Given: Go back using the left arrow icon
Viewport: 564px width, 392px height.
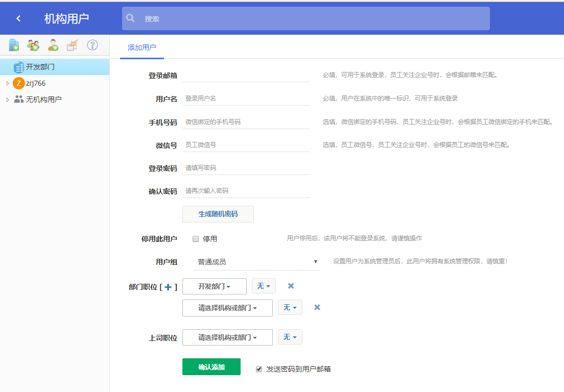Looking at the screenshot, I should pyautogui.click(x=18, y=18).
